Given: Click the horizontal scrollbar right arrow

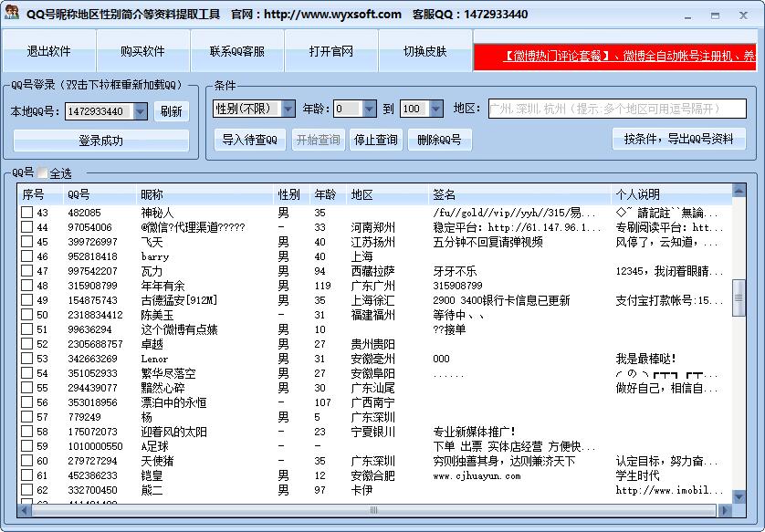Looking at the screenshot, I should tap(725, 510).
